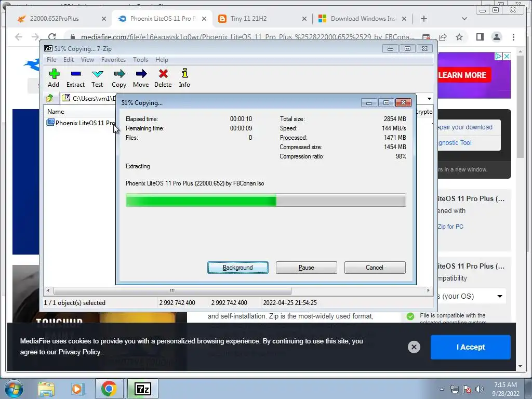Image resolution: width=532 pixels, height=399 pixels.
Task: Click the Name column header
Action: [x=80, y=112]
